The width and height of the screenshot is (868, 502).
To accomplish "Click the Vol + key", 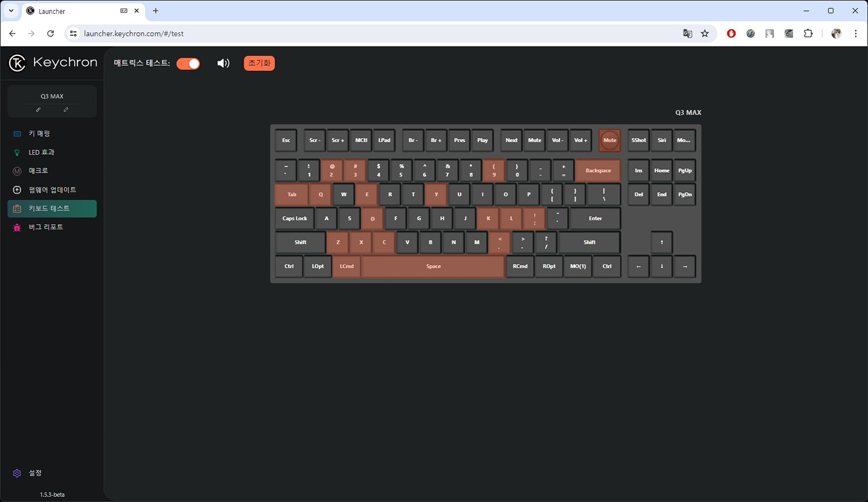I will (580, 141).
